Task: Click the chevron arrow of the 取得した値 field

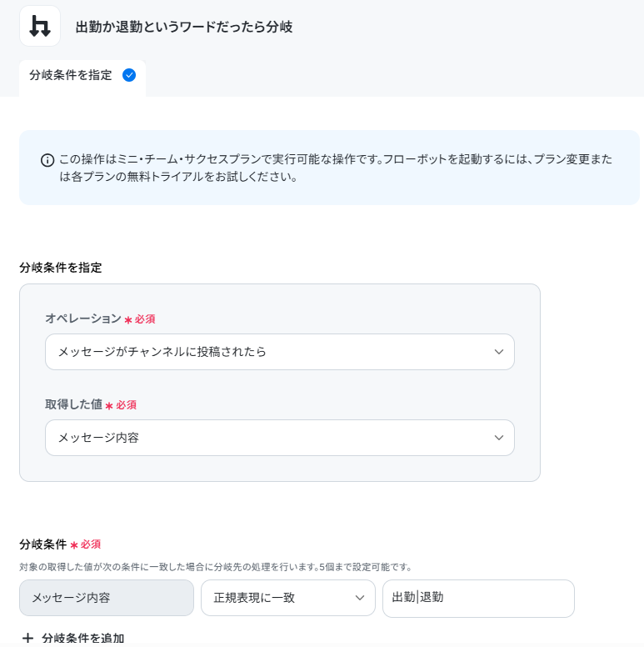Action: pos(499,438)
